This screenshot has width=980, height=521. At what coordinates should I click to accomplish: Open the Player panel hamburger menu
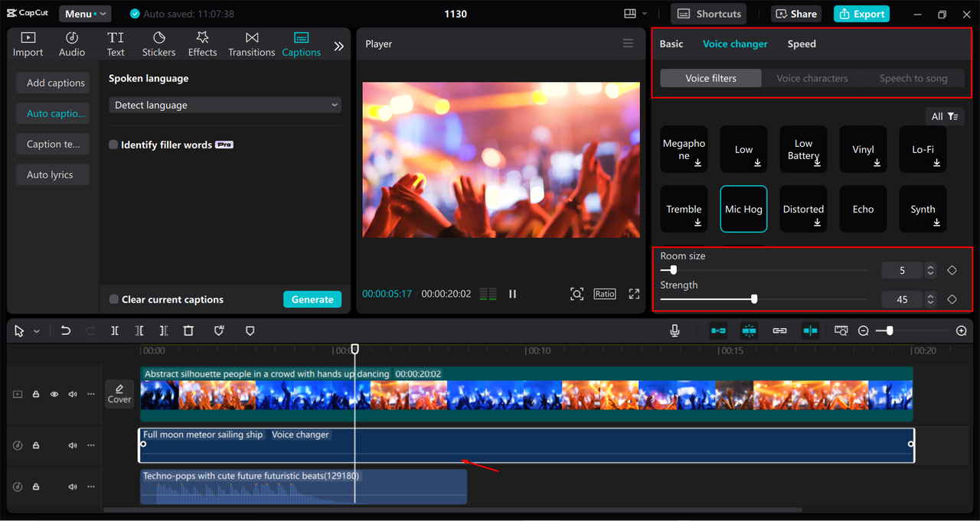tap(628, 44)
